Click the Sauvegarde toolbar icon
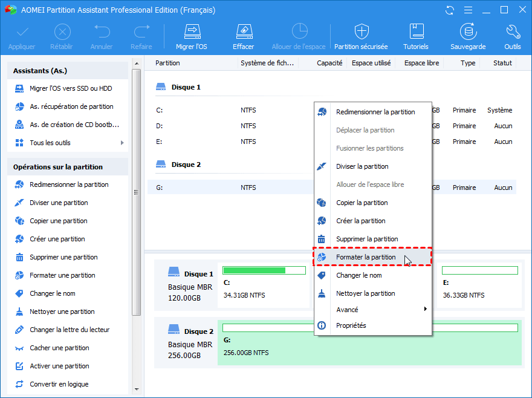 point(468,32)
